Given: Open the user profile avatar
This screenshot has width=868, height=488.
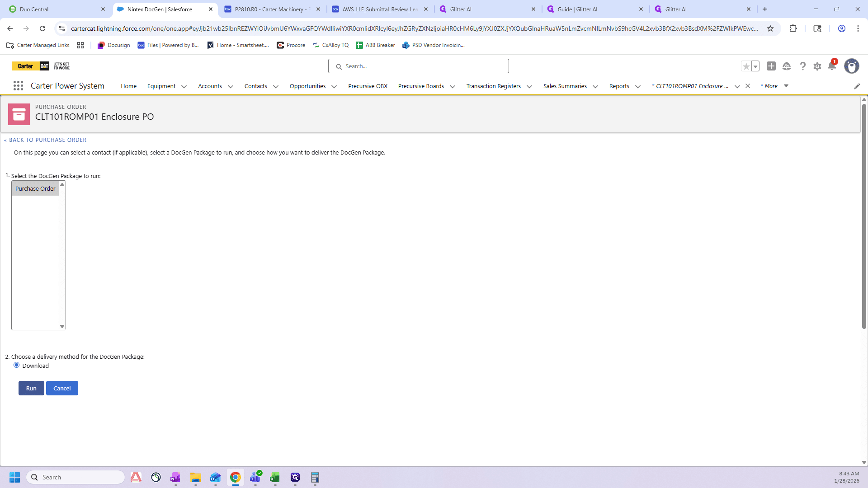Looking at the screenshot, I should pos(852,66).
